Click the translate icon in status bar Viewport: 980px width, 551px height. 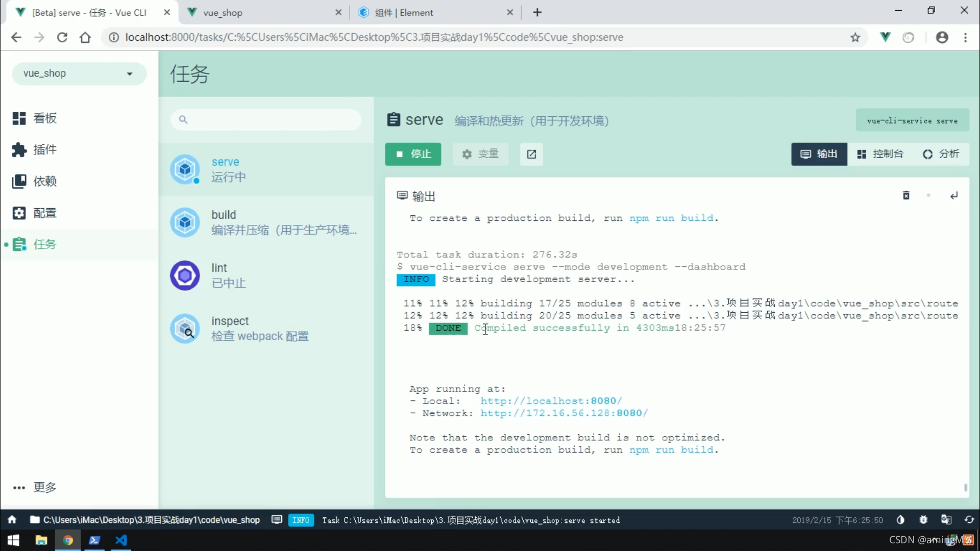(x=946, y=520)
